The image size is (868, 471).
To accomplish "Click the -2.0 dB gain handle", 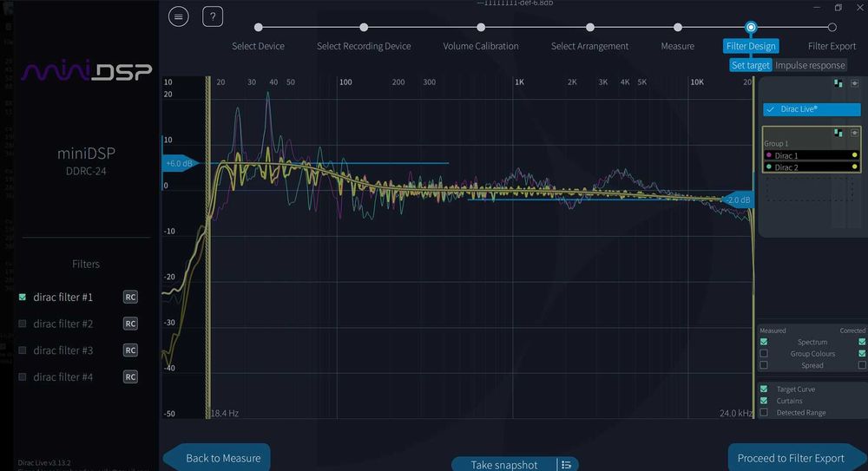I will (737, 200).
